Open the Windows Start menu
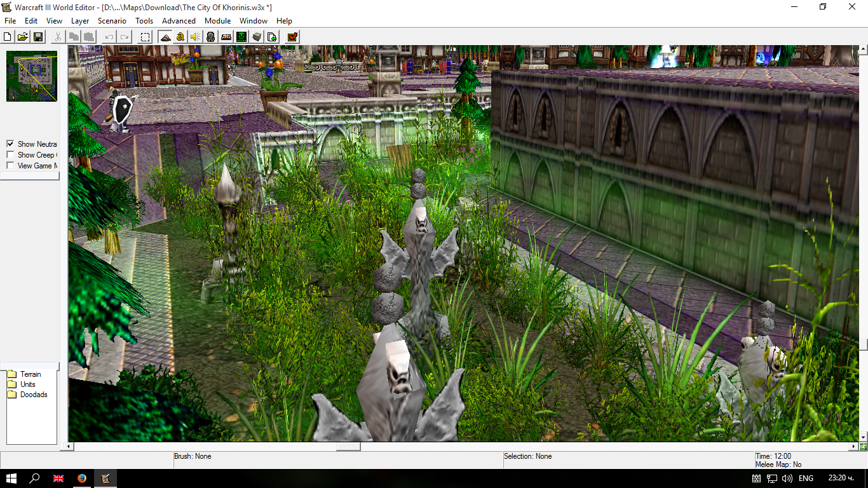The height and width of the screenshot is (488, 868). coord(11,478)
